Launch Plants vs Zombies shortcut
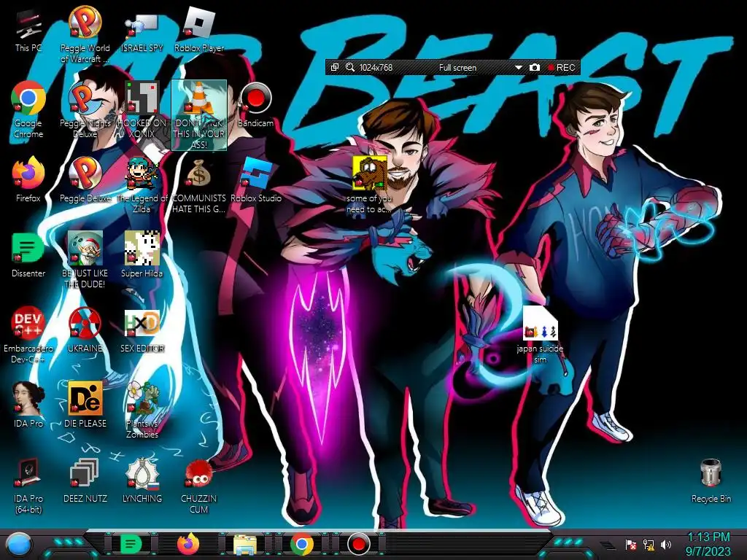The height and width of the screenshot is (560, 747). [142, 410]
